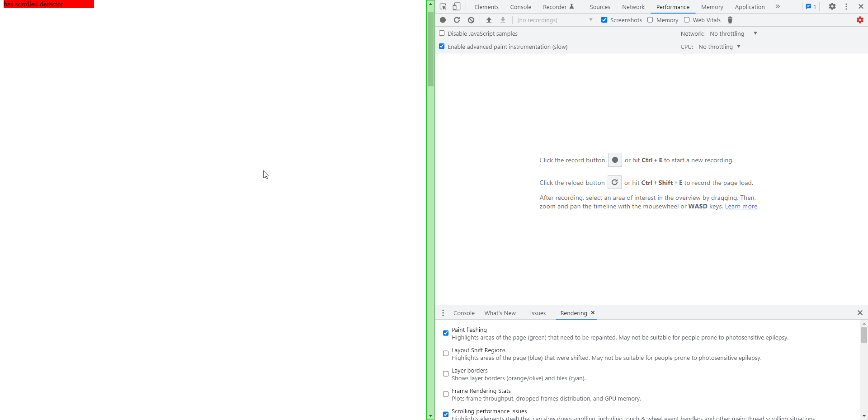868x420 pixels.
Task: Open the Memory panel tab
Action: click(712, 7)
